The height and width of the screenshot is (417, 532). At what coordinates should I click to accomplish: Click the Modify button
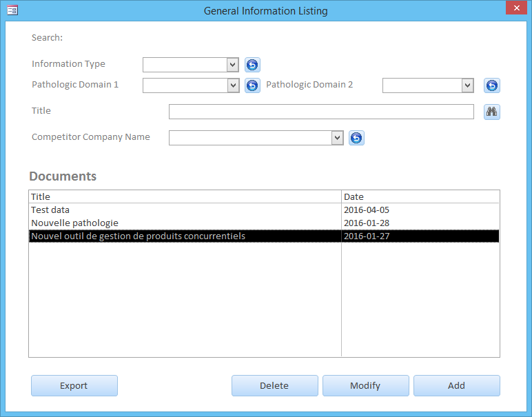366,386
